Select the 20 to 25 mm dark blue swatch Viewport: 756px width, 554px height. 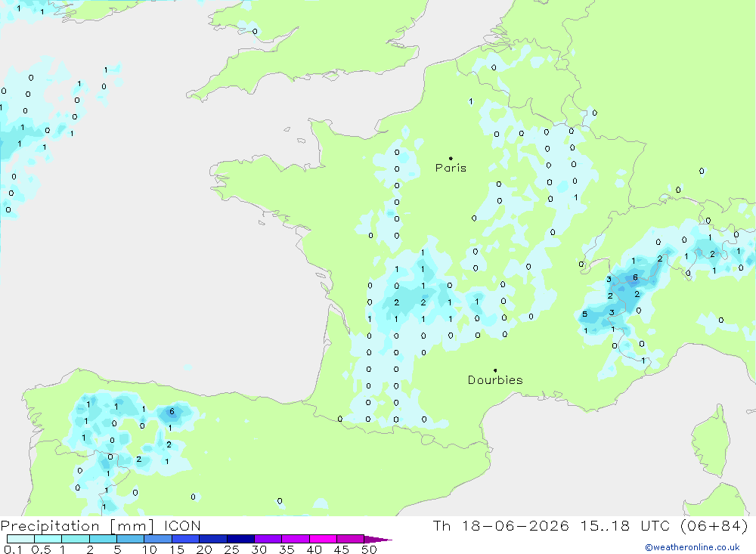point(213,539)
